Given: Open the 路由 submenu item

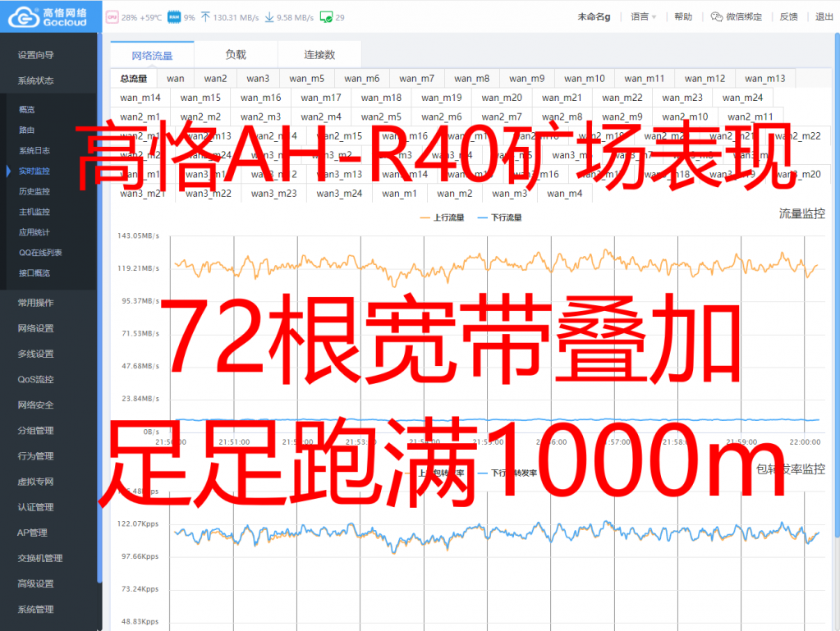Looking at the screenshot, I should click(x=27, y=130).
